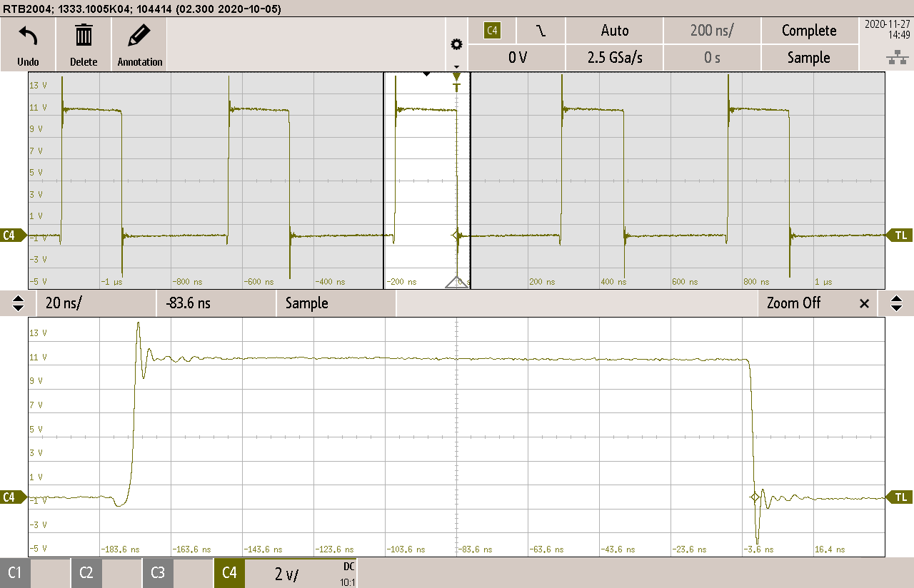Click the Complete run status button
Viewport: 914px width, 588px height.
(808, 31)
